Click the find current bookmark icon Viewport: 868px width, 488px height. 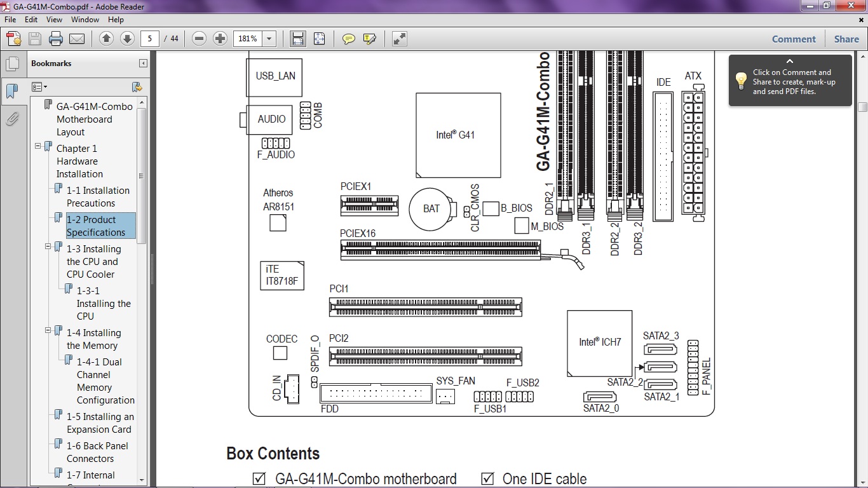pos(136,87)
